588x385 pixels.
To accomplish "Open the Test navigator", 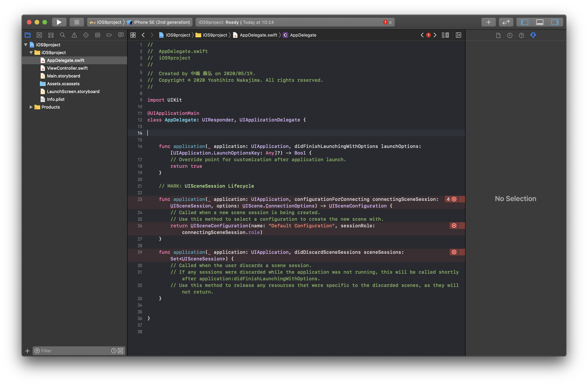I will pos(86,35).
